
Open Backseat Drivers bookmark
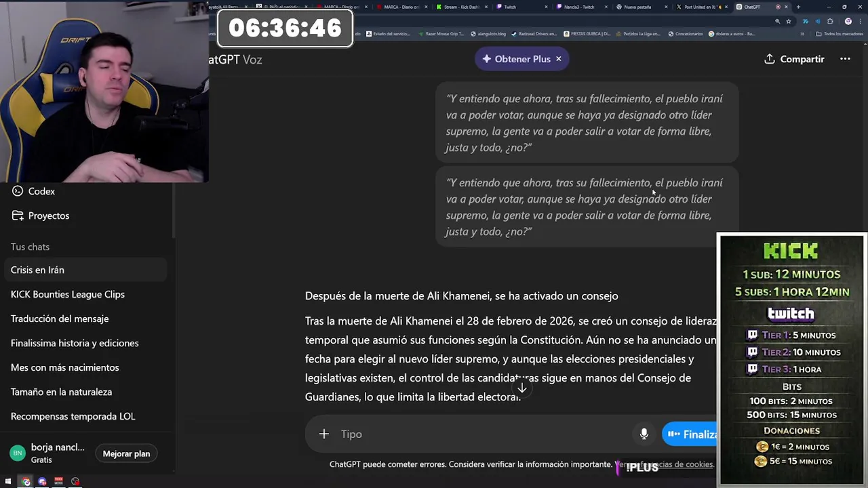[x=534, y=33]
